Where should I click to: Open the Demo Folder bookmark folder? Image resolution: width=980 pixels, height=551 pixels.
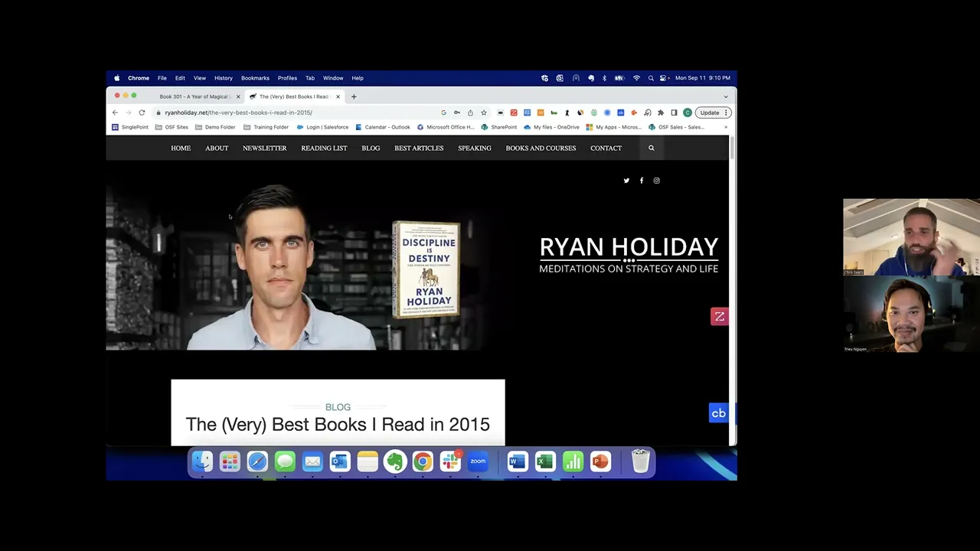click(215, 127)
